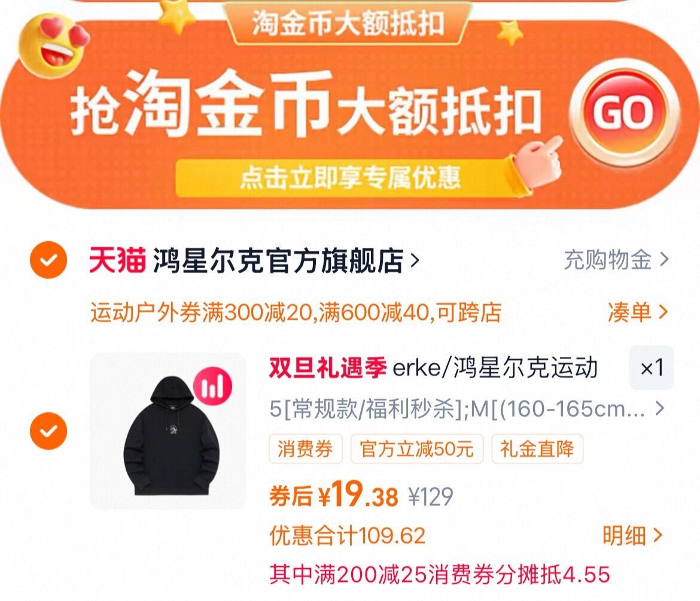700x601 pixels.
Task: Open the 淘金币大额抵扣 top tab label
Action: [348, 23]
